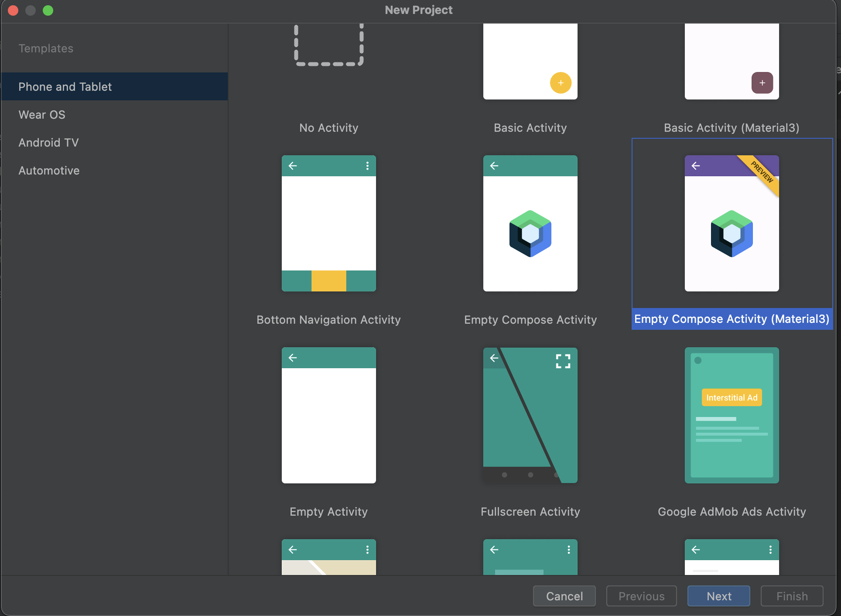The height and width of the screenshot is (616, 841).
Task: Pick the Empty Compose Activity template
Action: click(530, 223)
